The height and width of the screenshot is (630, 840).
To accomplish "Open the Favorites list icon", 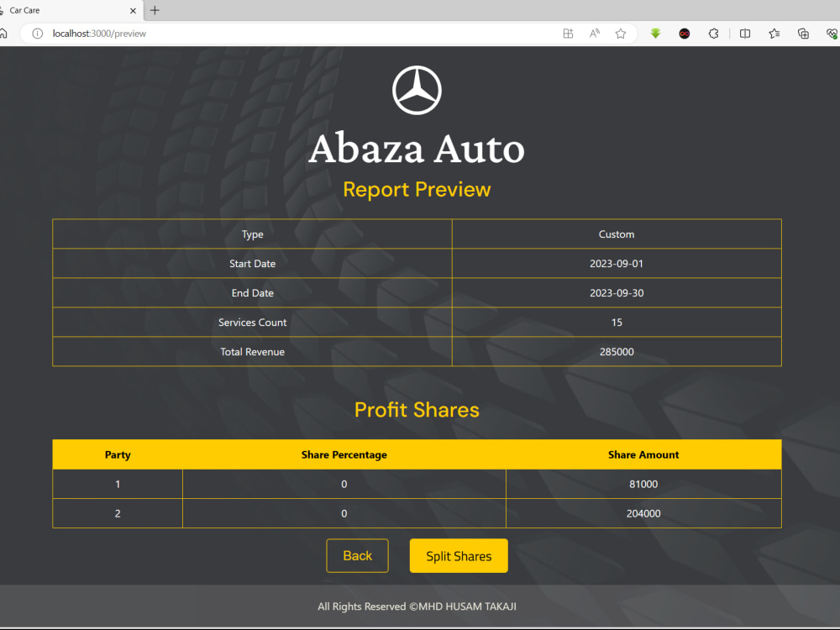I will coord(774,34).
